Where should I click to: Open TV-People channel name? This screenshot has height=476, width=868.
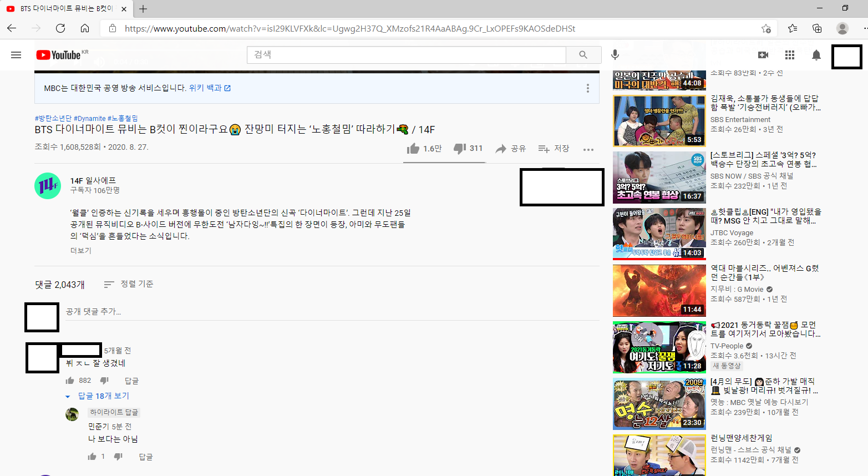[x=727, y=346]
